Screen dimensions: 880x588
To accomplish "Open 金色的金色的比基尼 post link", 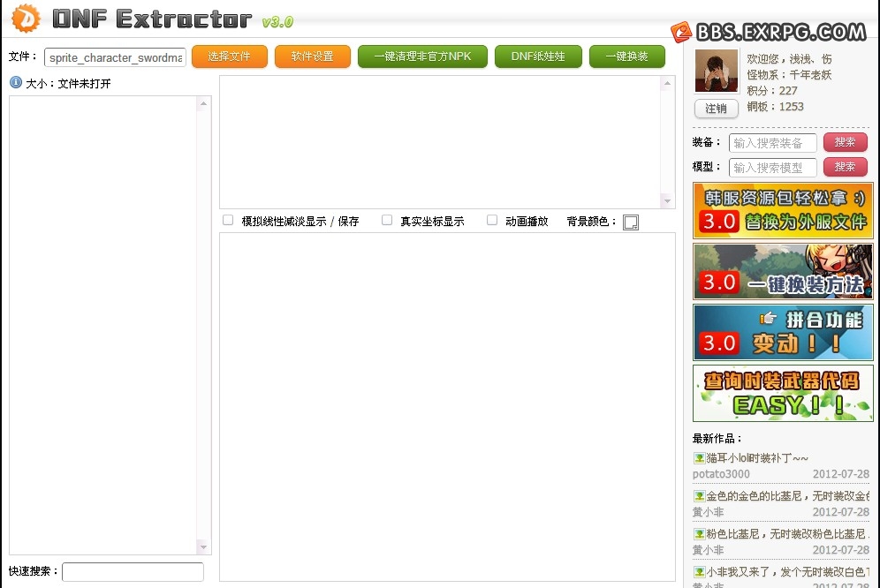I will 787,496.
